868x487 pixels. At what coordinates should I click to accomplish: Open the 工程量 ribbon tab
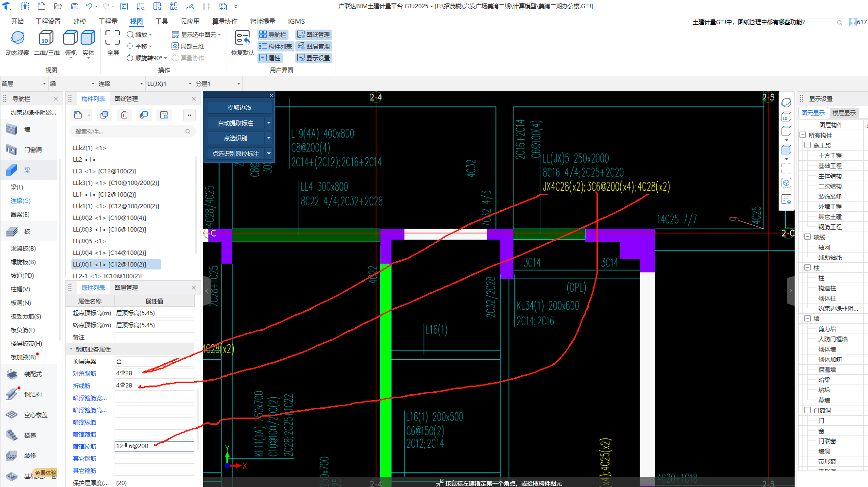point(108,21)
